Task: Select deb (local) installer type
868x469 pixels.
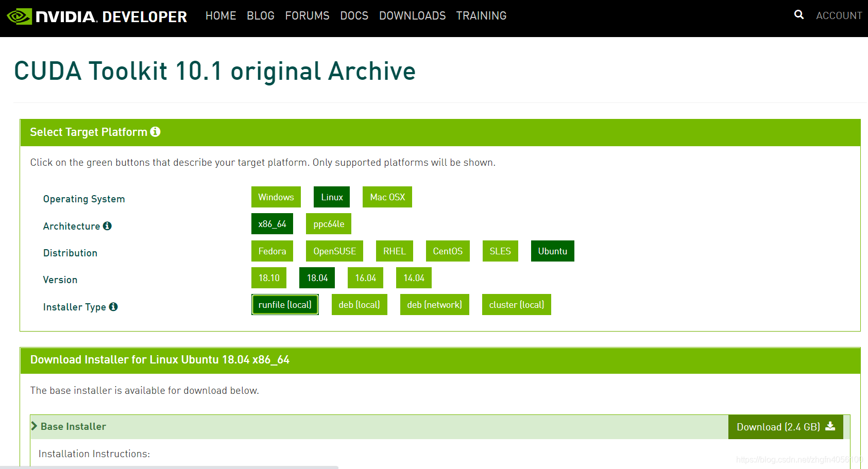Action: tap(360, 305)
